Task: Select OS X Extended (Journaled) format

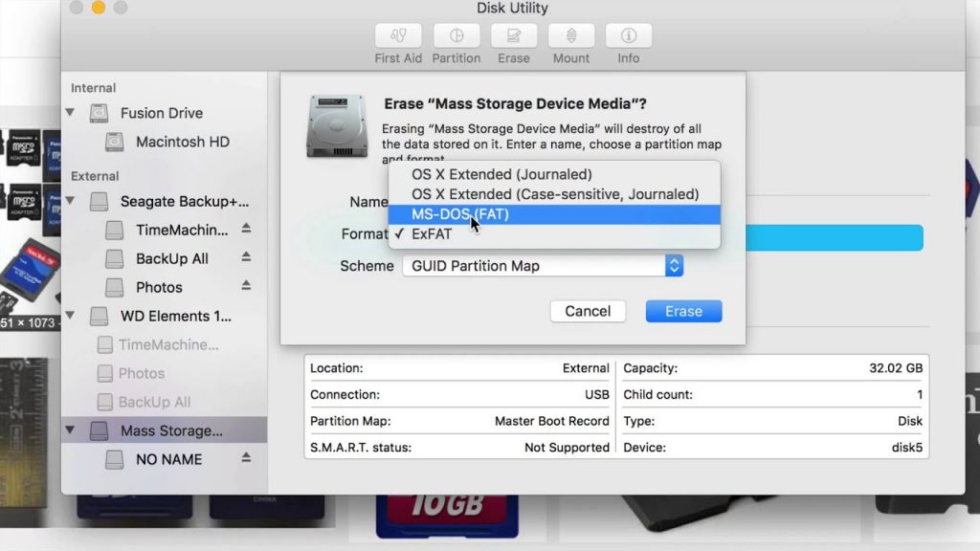Action: coord(501,174)
